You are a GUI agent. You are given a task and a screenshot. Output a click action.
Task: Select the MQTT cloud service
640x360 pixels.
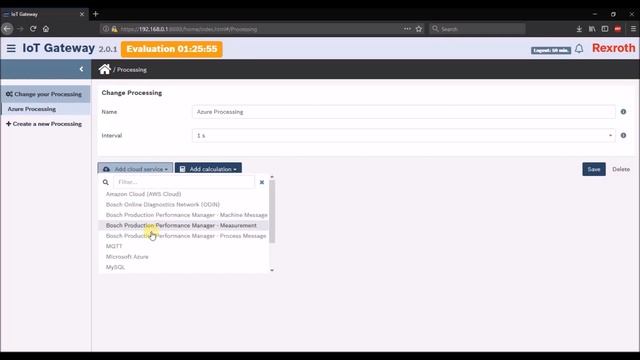pyautogui.click(x=114, y=246)
